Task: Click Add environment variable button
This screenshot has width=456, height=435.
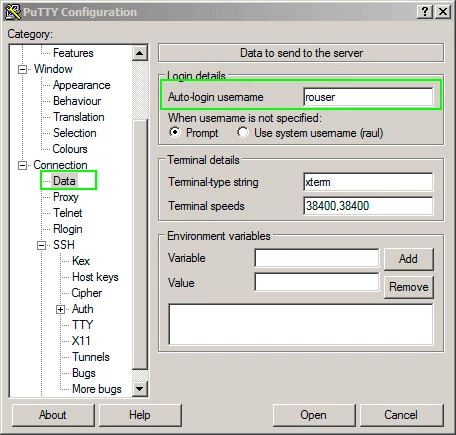Action: tap(409, 259)
